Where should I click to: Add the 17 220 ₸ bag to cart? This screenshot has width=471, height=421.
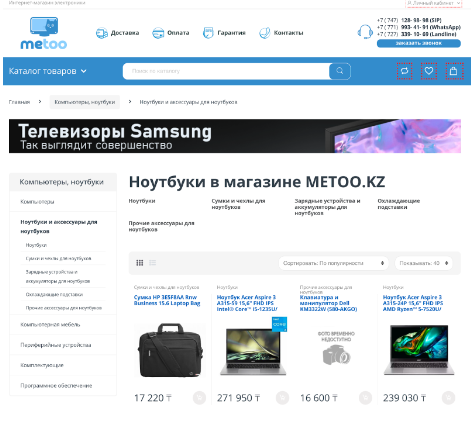point(199,398)
